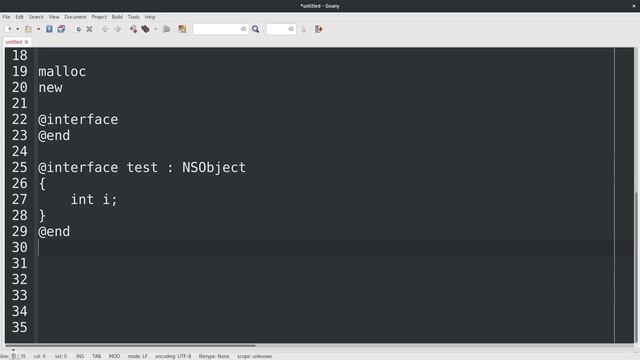The width and height of the screenshot is (640, 360).
Task: Click the INS indicator in status bar
Action: click(80, 356)
